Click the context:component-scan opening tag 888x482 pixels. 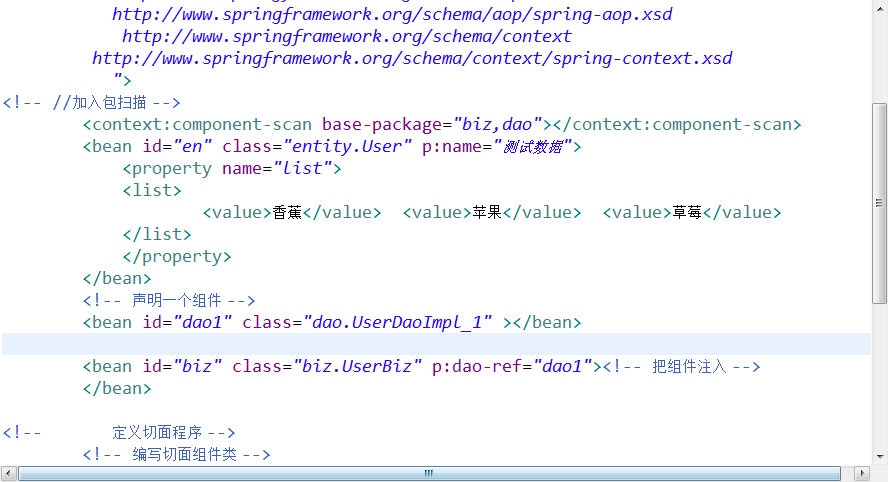[317, 125]
